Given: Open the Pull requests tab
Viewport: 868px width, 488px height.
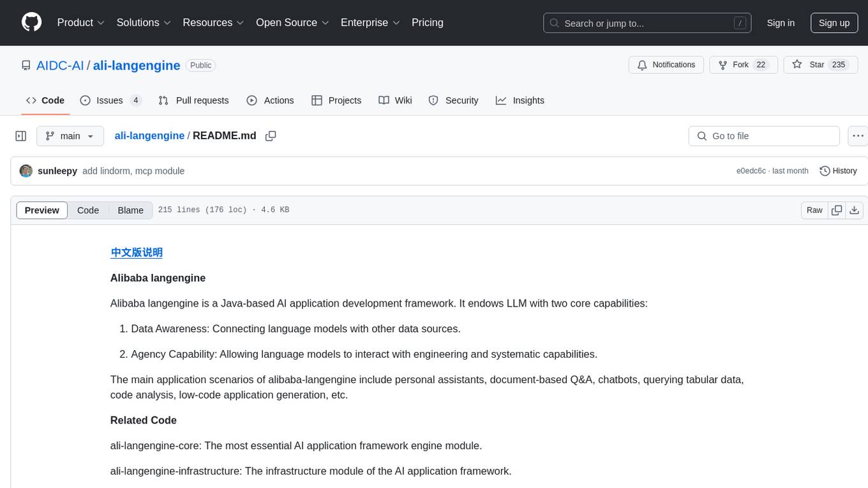Looking at the screenshot, I should coord(193,100).
